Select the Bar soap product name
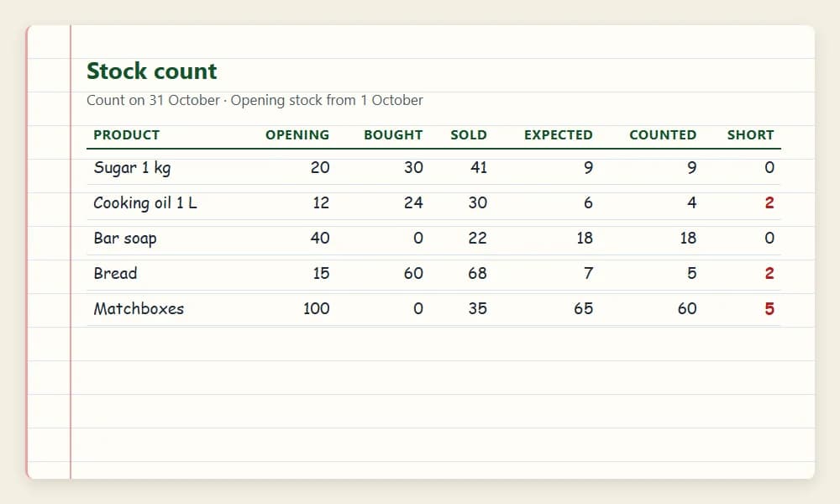 [125, 239]
